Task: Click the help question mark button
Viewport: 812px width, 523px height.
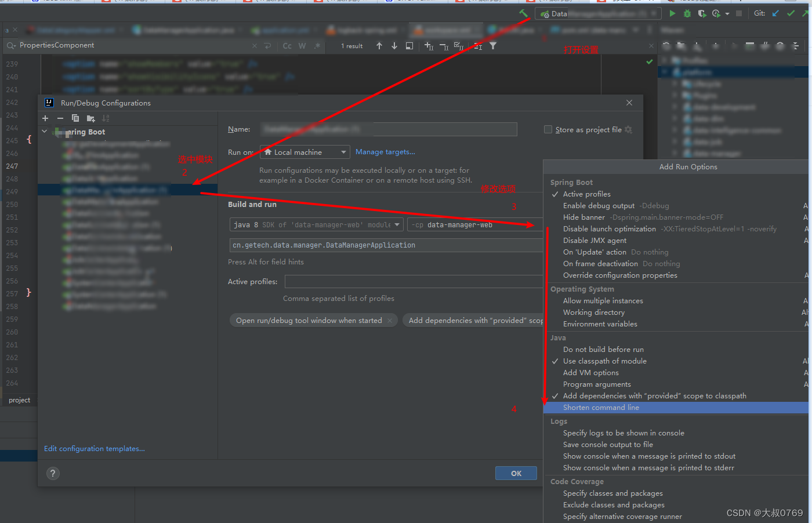Action: pyautogui.click(x=53, y=474)
